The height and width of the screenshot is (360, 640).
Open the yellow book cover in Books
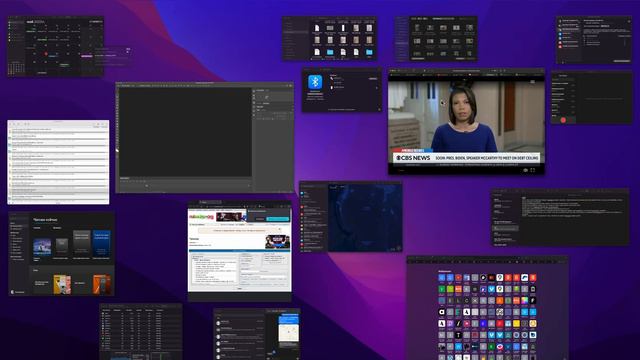[62, 284]
